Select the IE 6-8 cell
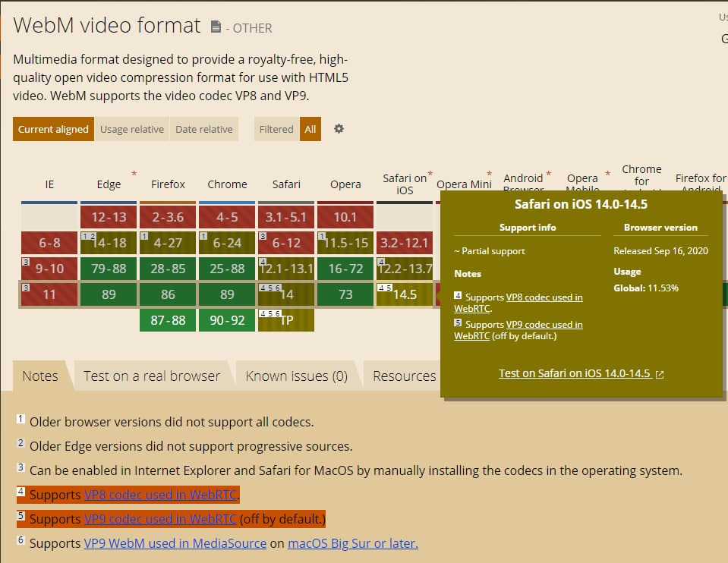This screenshot has width=728, height=563. point(49,243)
